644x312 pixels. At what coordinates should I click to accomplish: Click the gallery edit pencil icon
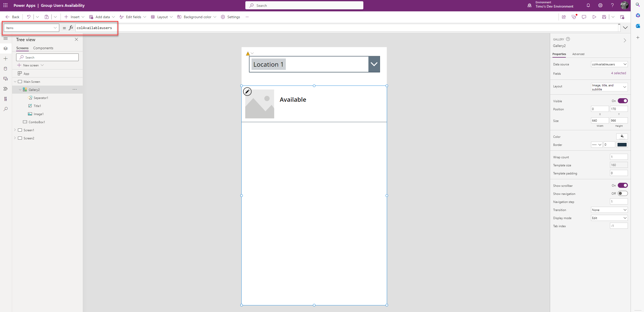[x=247, y=92]
